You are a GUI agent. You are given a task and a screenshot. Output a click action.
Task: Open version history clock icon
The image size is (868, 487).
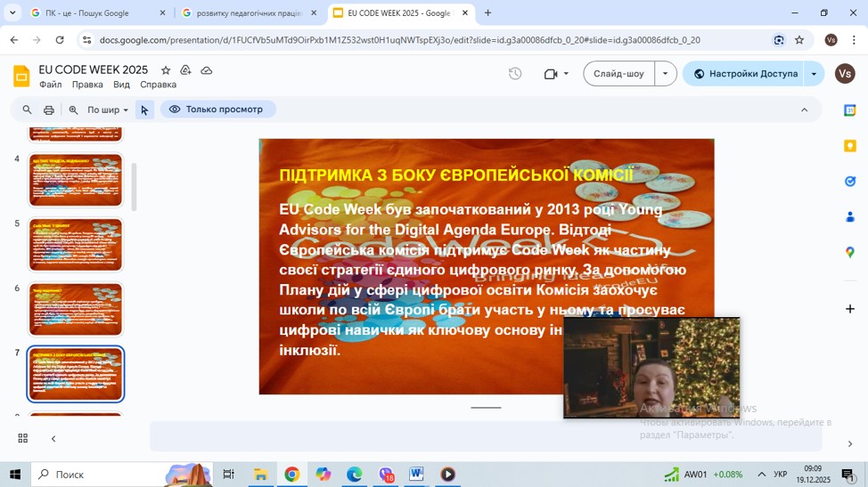515,74
